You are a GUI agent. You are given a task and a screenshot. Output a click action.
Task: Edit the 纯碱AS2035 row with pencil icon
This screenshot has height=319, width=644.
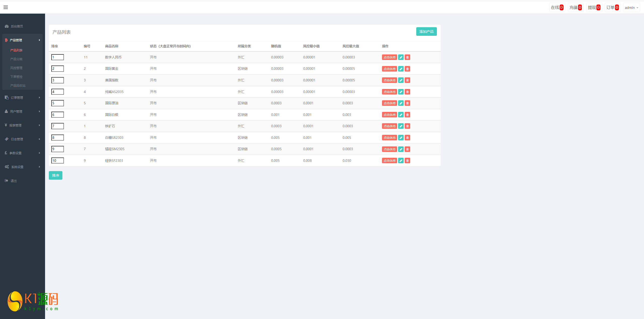401,92
